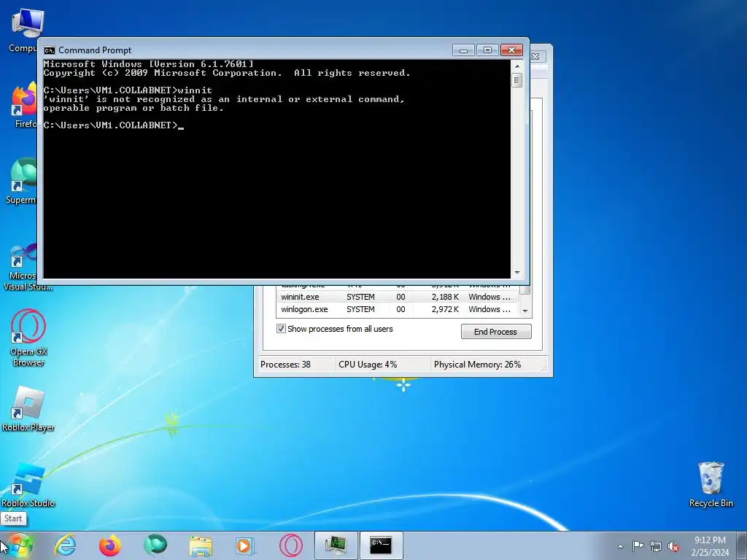
Task: Launch Supermium from the taskbar
Action: 155,545
